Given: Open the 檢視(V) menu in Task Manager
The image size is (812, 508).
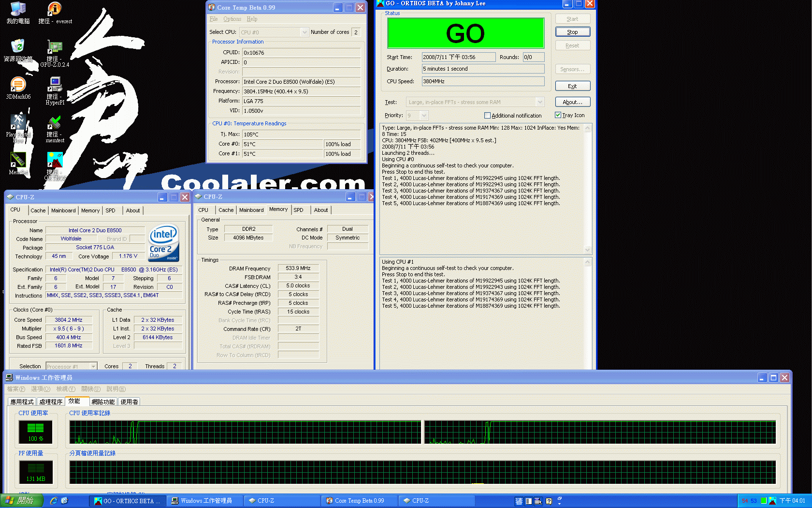Looking at the screenshot, I should (x=66, y=389).
